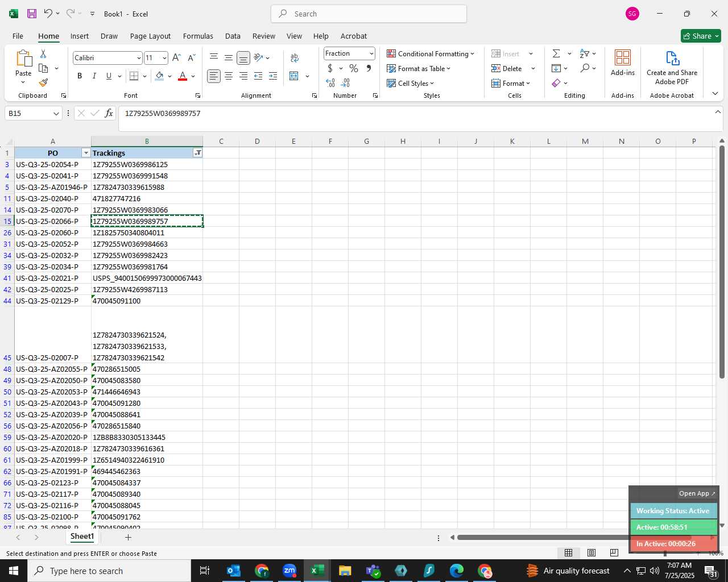Switch to the Formulas tab
Viewport: 728px width, 582px height.
click(198, 36)
